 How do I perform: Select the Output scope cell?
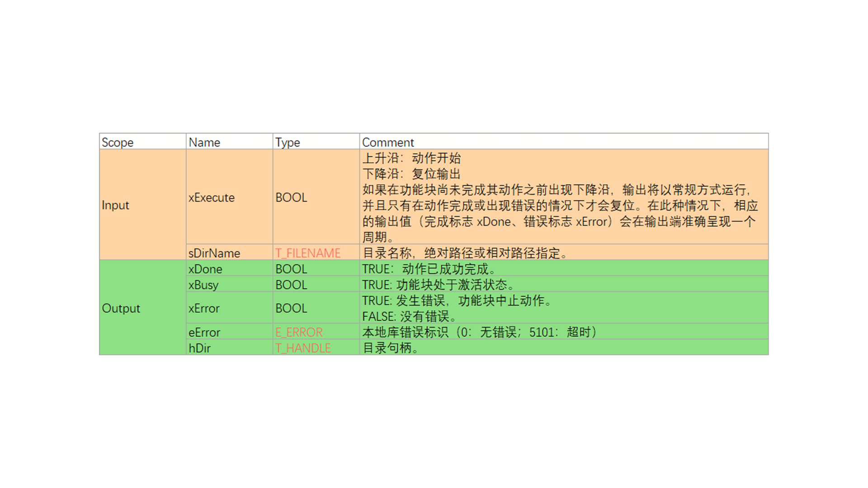[121, 308]
